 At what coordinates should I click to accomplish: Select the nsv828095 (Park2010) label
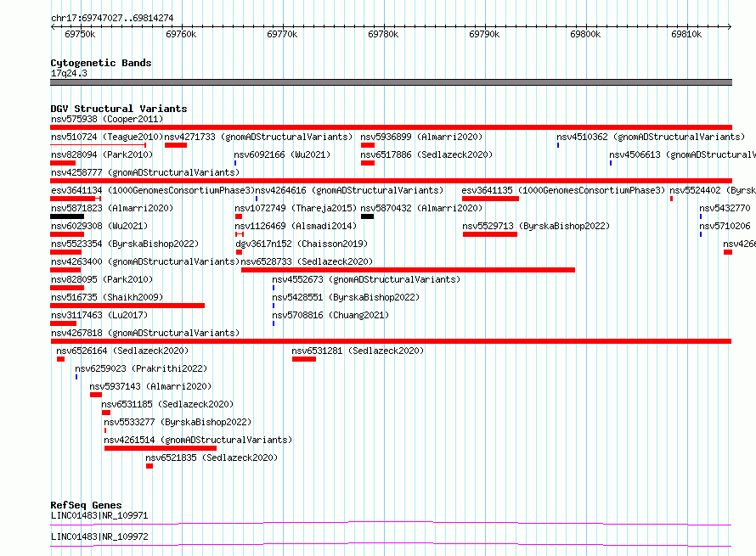(102, 279)
